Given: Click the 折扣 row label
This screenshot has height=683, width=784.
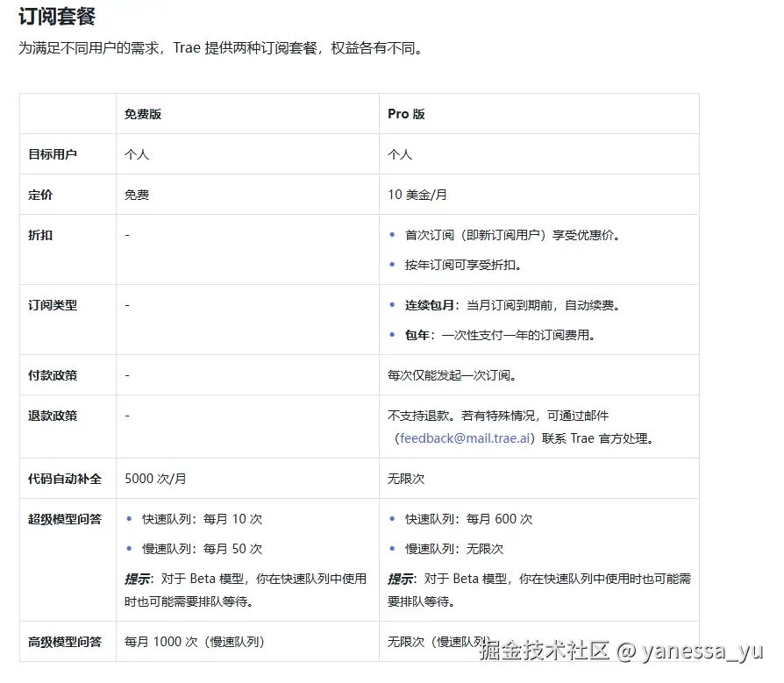Looking at the screenshot, I should pyautogui.click(x=40, y=235).
